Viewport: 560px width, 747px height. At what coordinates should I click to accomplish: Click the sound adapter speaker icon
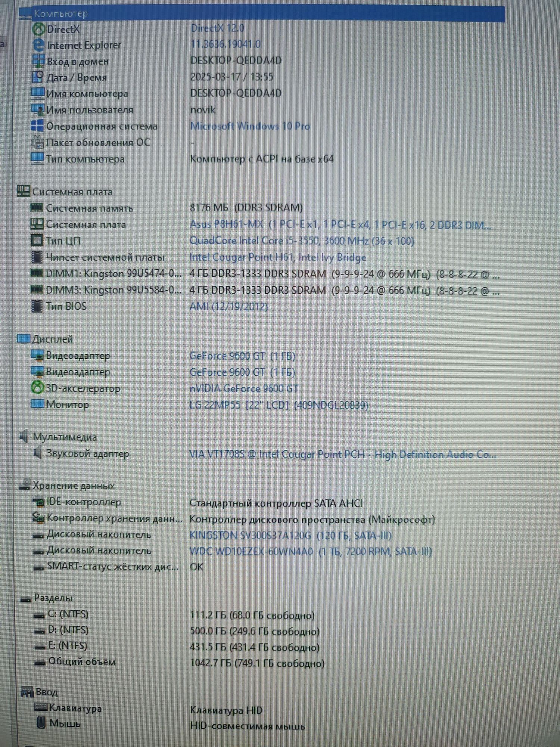[37, 453]
